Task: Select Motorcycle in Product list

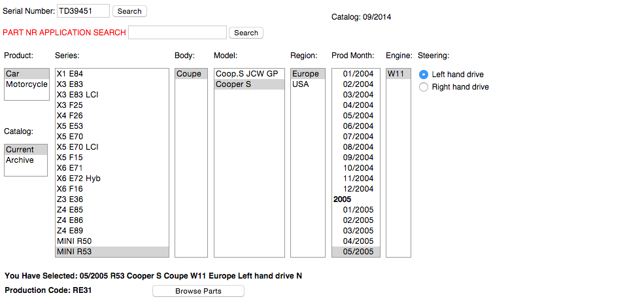Action: point(26,84)
